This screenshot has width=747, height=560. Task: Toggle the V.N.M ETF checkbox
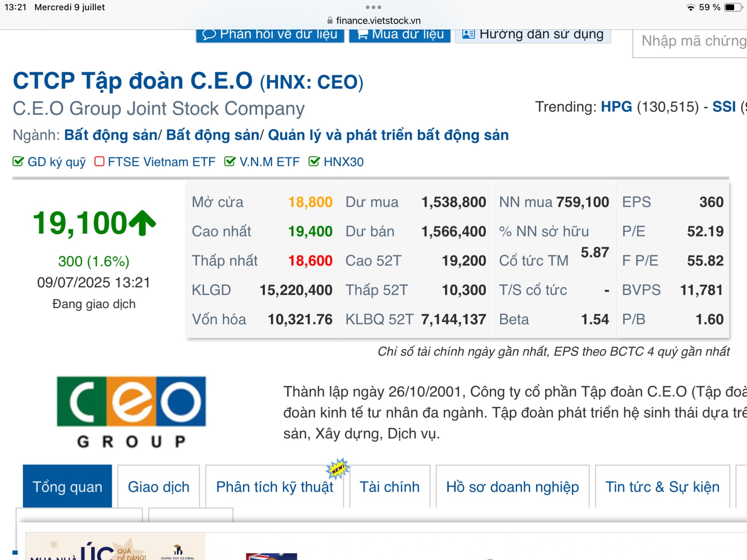click(x=230, y=161)
